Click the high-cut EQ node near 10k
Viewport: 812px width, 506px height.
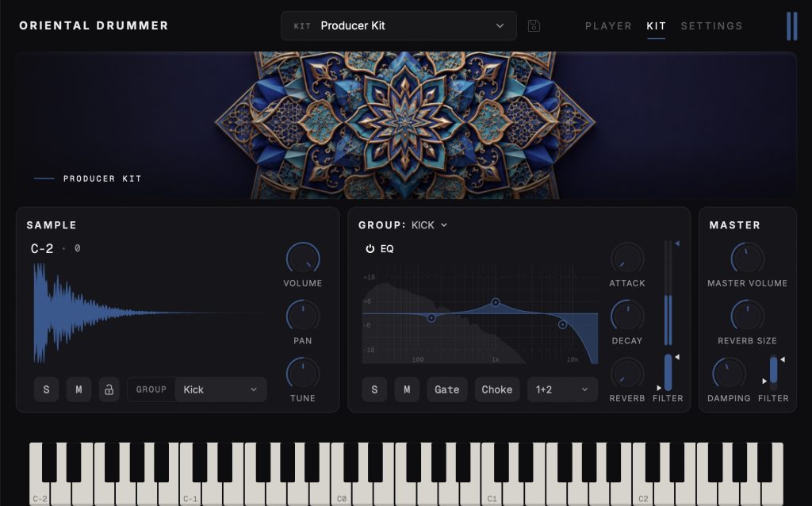pos(562,324)
